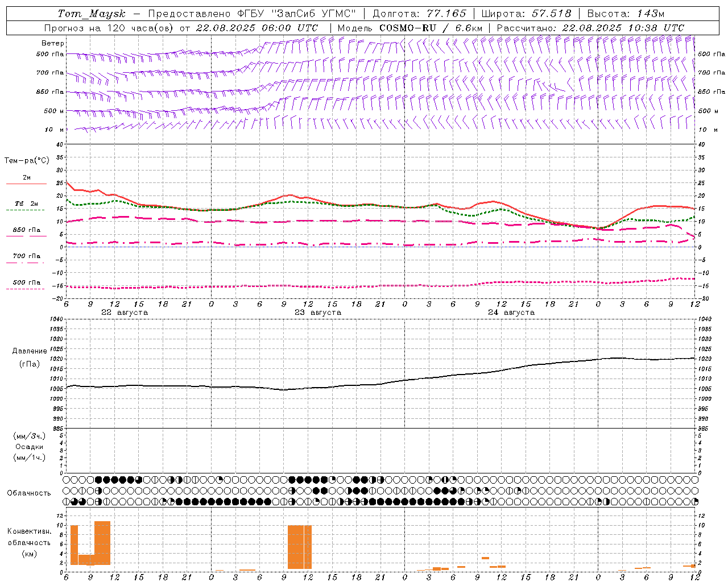Viewport: 728px width, 582px height.
Task: Click the orange convective bar at 9–12h on 23 августа
Action: pos(300,547)
